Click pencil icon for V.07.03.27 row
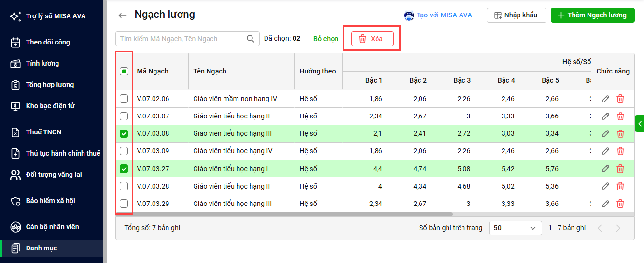This screenshot has height=263, width=644. pyautogui.click(x=605, y=169)
